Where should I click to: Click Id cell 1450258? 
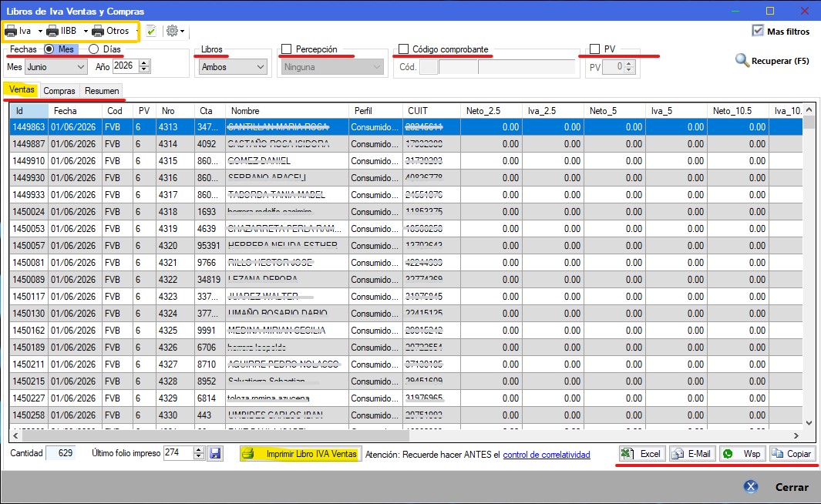click(x=29, y=415)
